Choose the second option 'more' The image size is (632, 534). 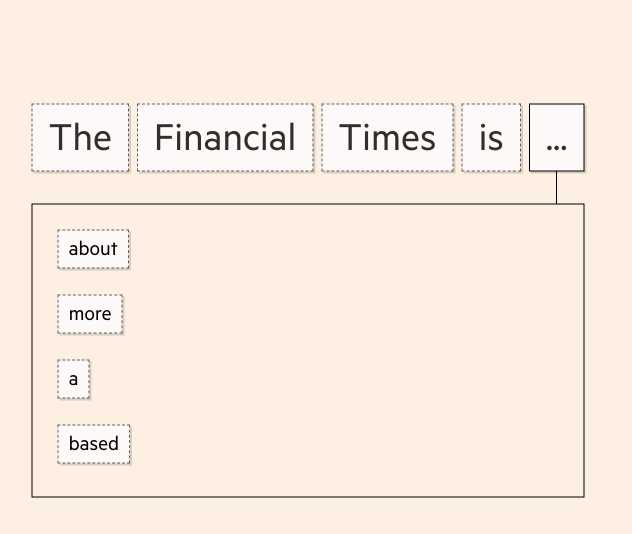coord(90,314)
